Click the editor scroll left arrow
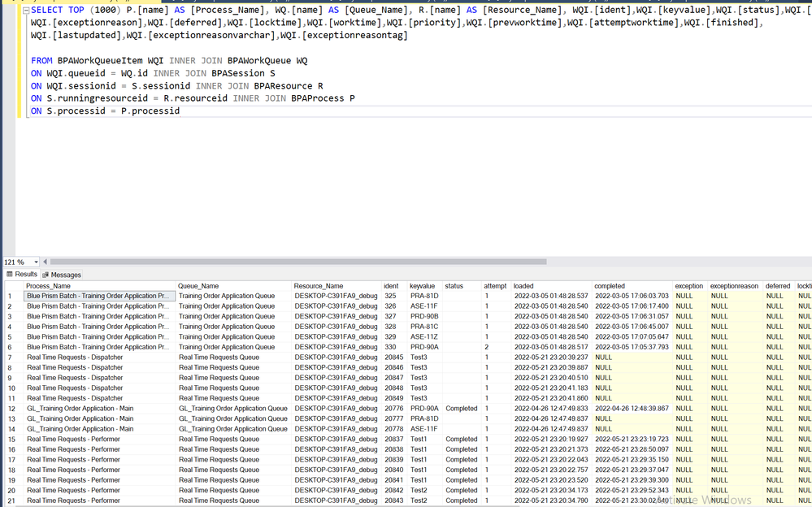812x507 pixels. click(46, 262)
